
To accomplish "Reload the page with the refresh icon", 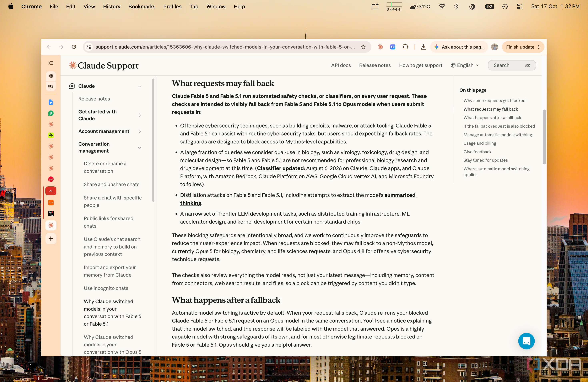I will click(74, 47).
